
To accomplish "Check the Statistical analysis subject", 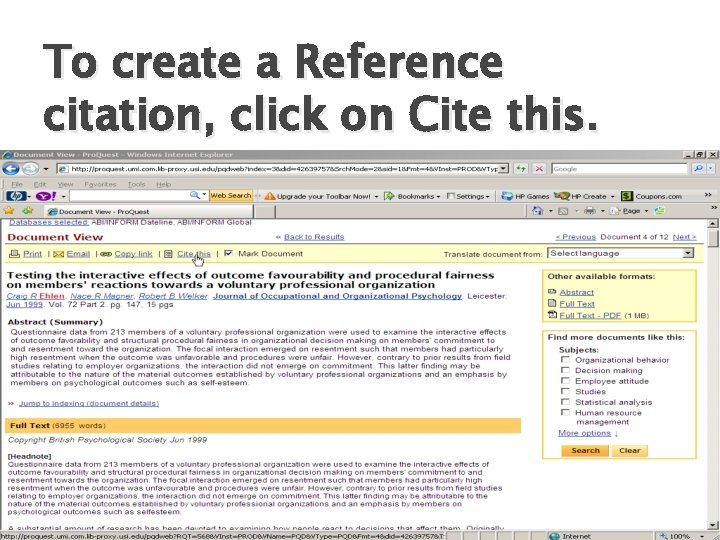I will click(x=565, y=402).
